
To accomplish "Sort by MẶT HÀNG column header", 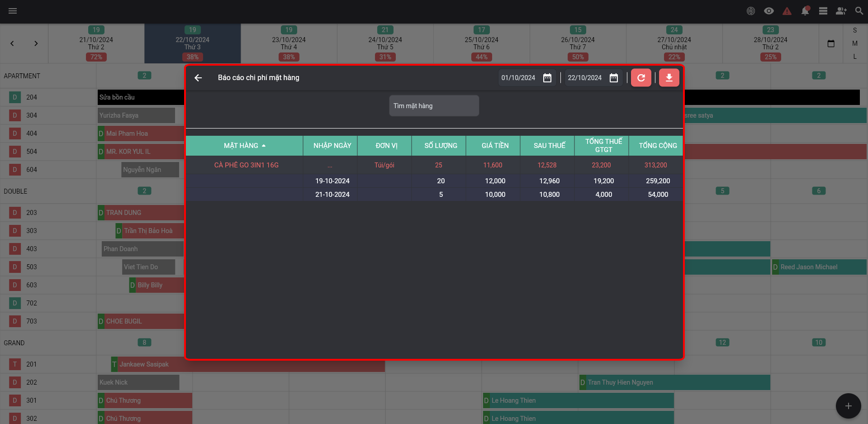I will coord(244,146).
